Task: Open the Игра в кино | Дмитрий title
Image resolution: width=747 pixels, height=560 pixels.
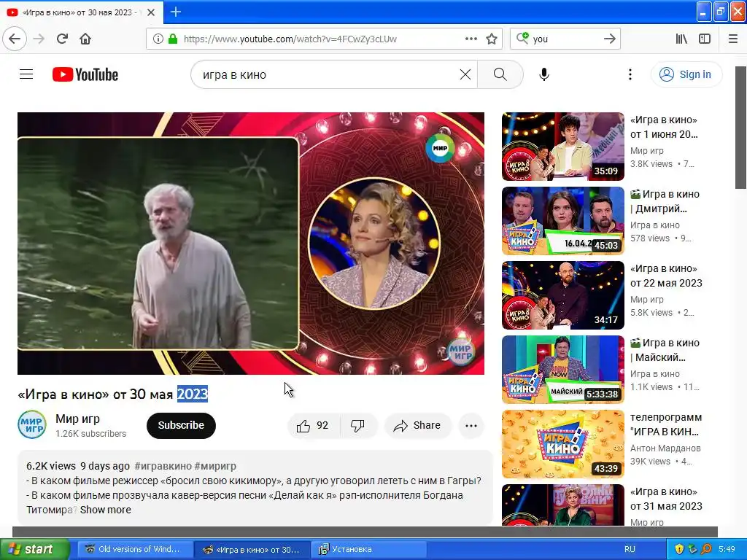Action: [x=665, y=201]
